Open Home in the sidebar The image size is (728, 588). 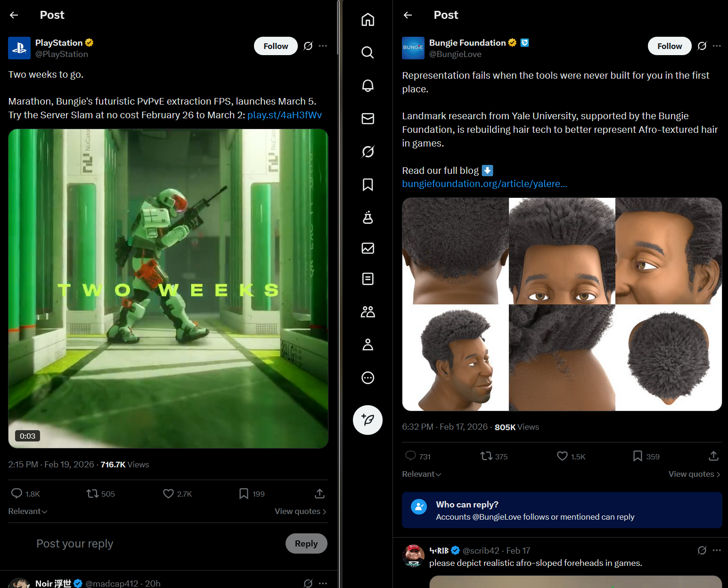pyautogui.click(x=368, y=19)
